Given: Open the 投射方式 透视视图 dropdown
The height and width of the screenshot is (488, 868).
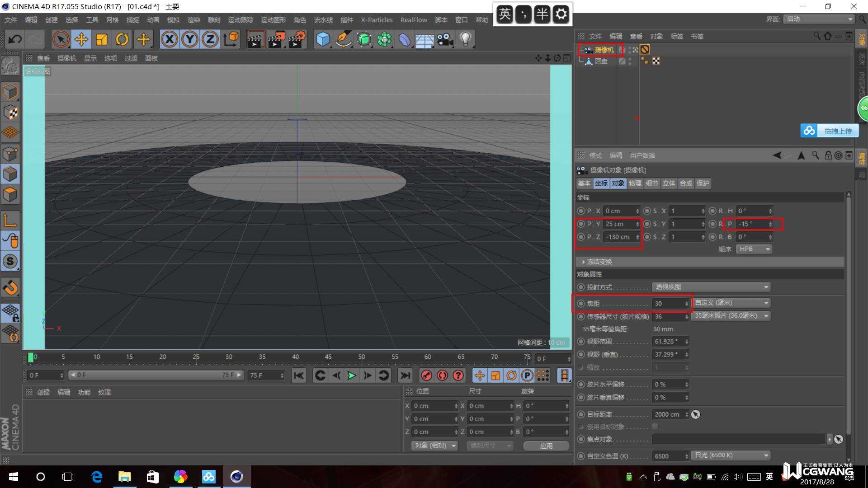Looking at the screenshot, I should coord(711,287).
